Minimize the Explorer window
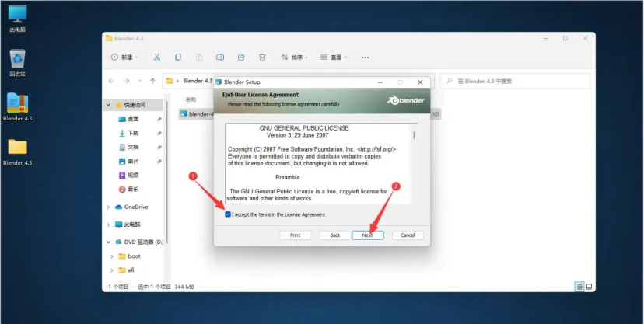The width and height of the screenshot is (644, 324). (545, 38)
